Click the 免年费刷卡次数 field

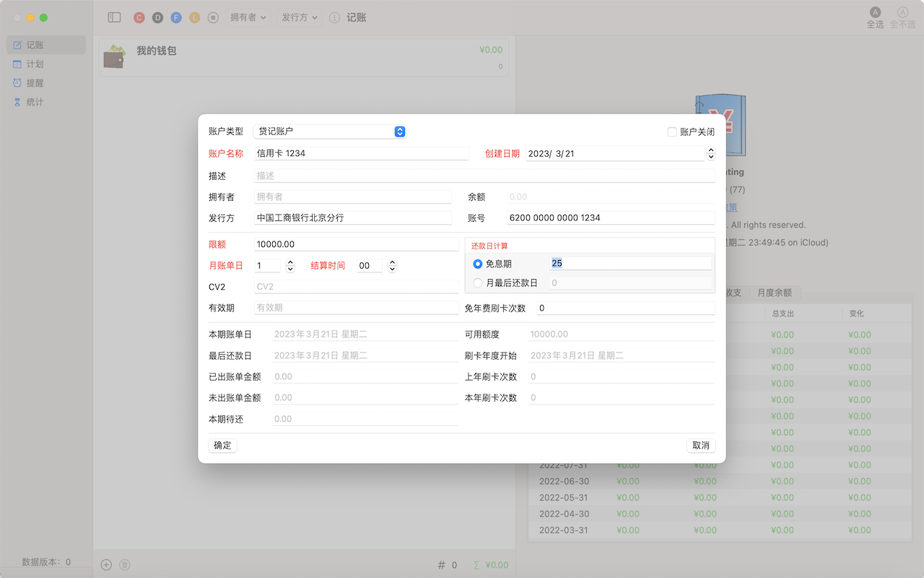pyautogui.click(x=626, y=308)
